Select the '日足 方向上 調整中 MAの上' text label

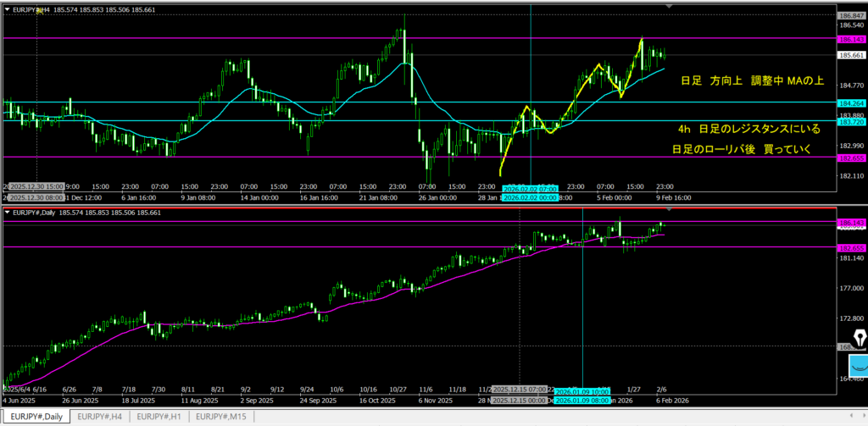click(x=754, y=81)
